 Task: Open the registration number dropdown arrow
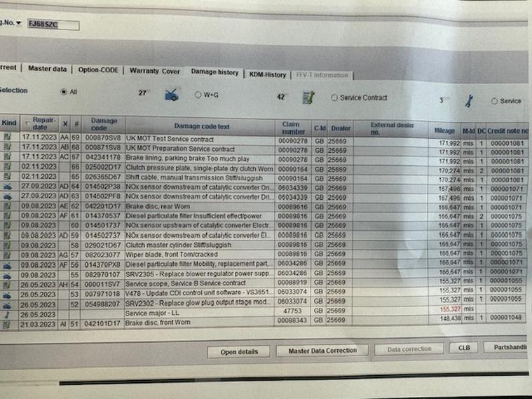tap(19, 23)
